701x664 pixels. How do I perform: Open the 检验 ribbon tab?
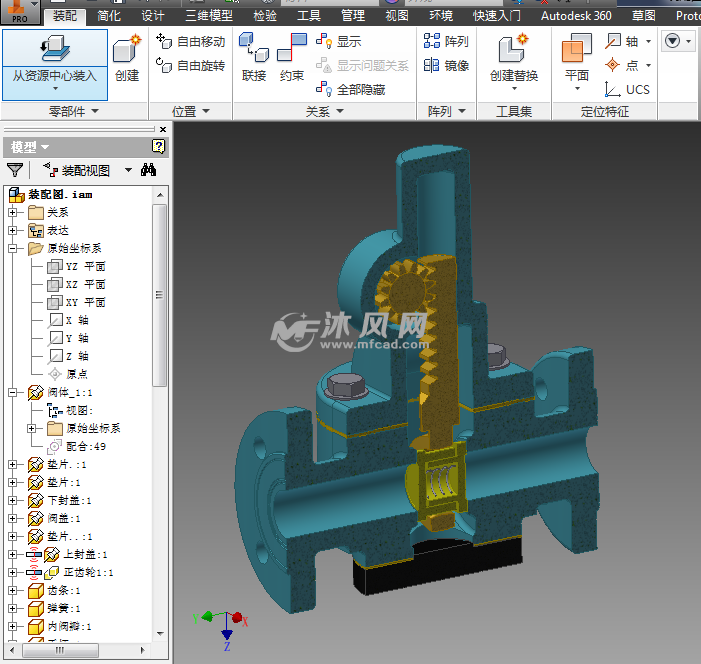[x=265, y=16]
